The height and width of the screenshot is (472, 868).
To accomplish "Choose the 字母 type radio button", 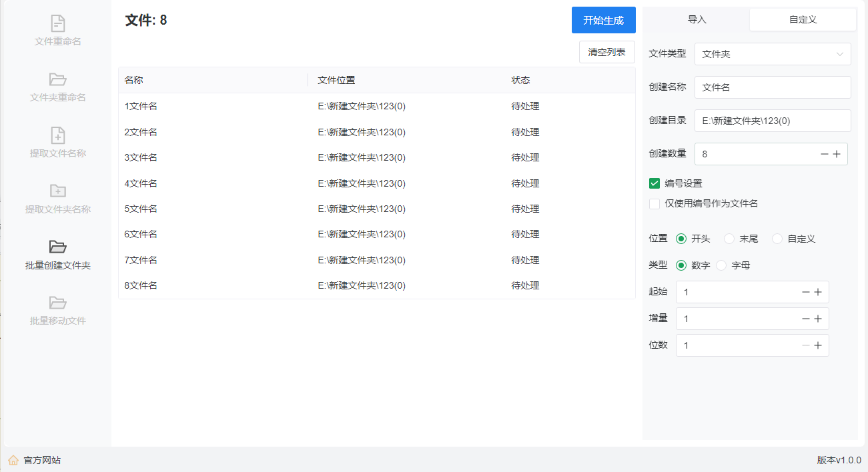I will tap(721, 265).
